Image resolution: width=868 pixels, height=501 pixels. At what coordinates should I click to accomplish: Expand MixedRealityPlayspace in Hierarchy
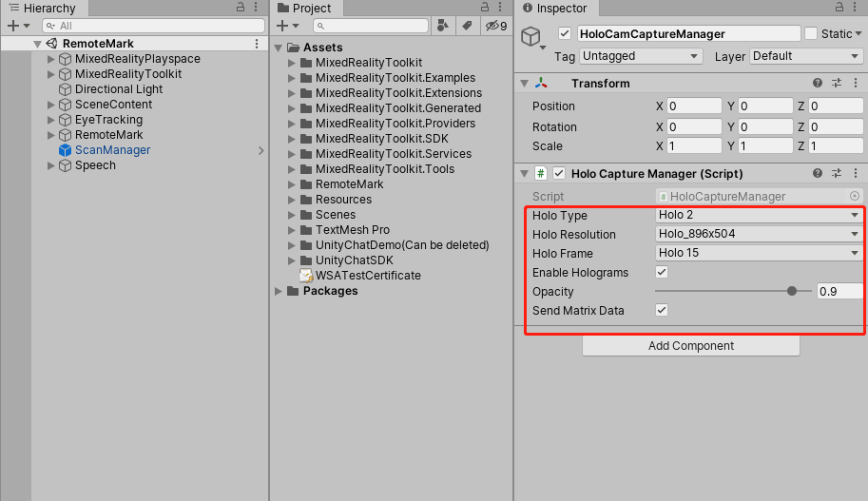click(50, 59)
